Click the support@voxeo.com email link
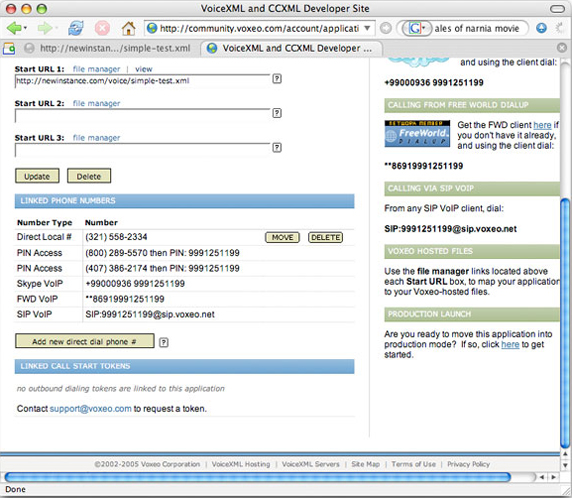The height and width of the screenshot is (498, 572). pos(90,409)
